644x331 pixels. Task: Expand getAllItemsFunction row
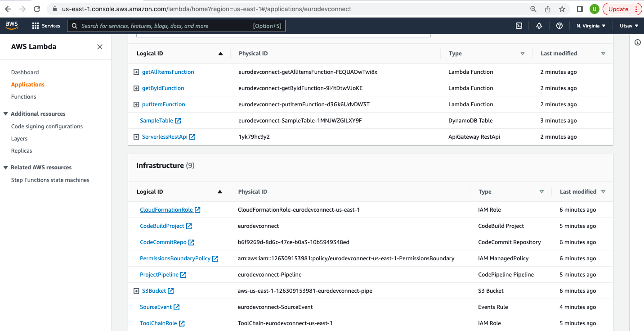click(x=136, y=72)
